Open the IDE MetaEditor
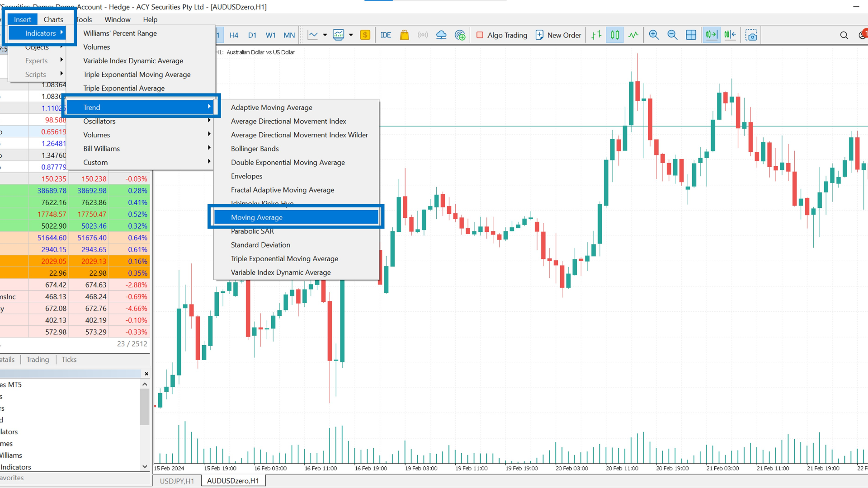The height and width of the screenshot is (488, 868). 386,35
